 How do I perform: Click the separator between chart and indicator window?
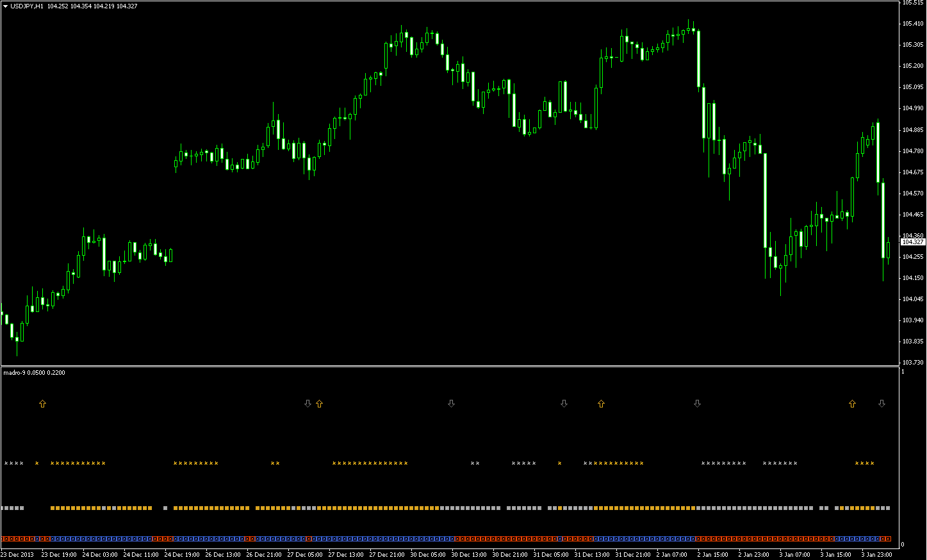448,366
